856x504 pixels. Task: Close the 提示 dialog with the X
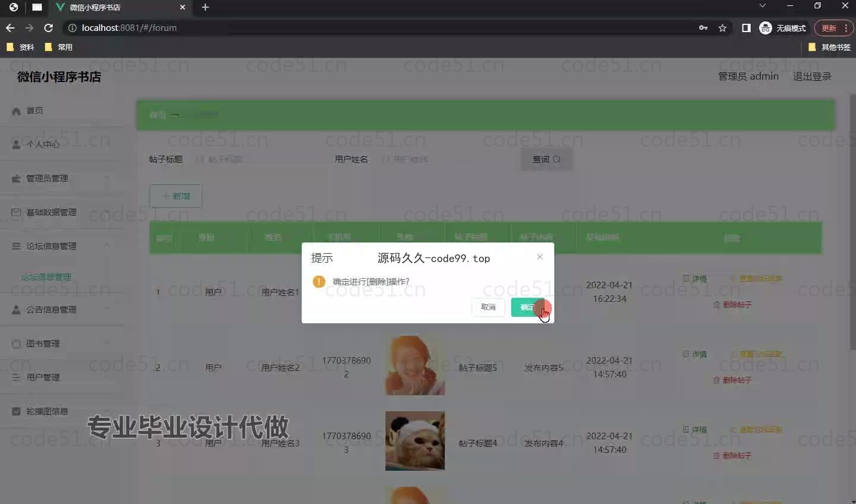540,257
